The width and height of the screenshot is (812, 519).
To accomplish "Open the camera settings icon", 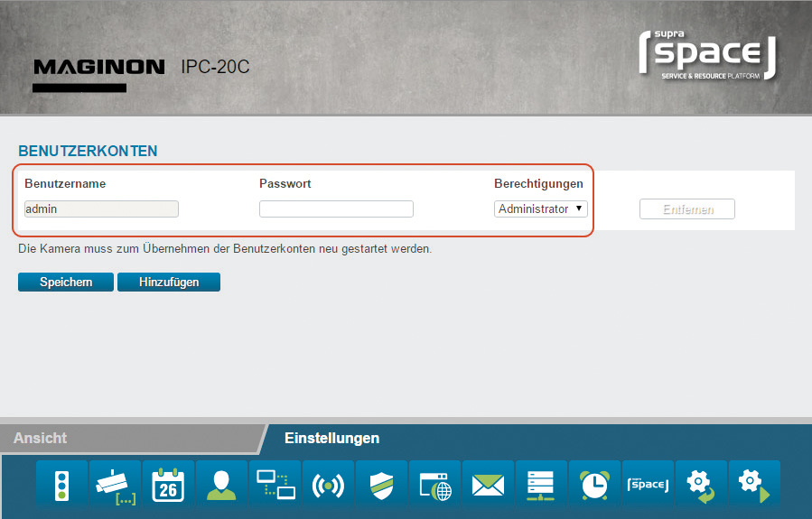I will (115, 485).
